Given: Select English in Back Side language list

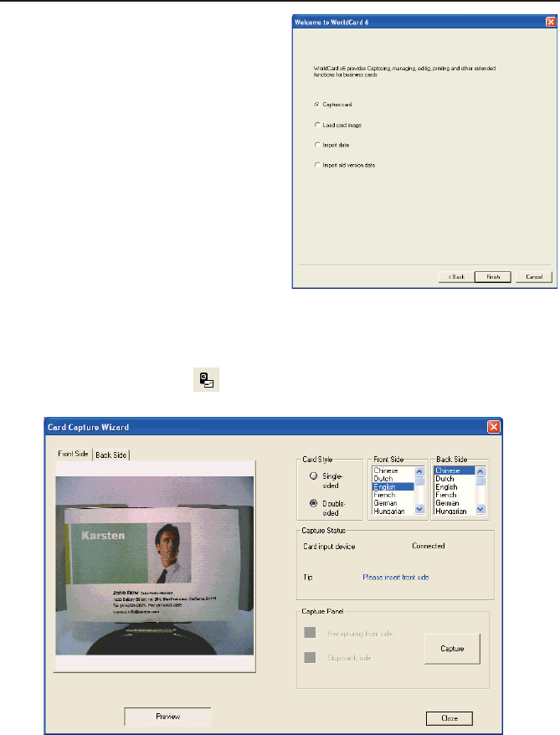Looking at the screenshot, I should click(454, 487).
